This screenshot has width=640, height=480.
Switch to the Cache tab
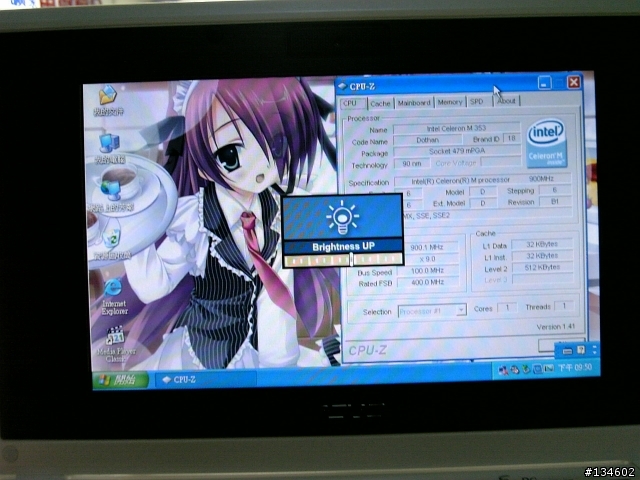click(380, 104)
